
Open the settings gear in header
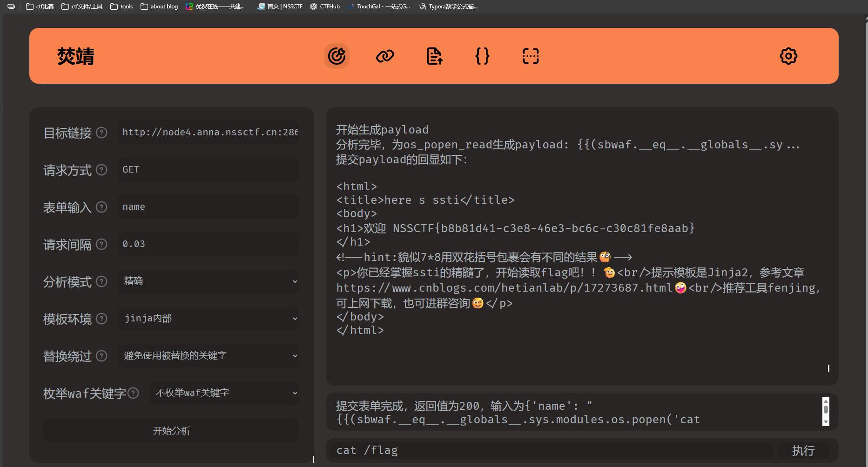788,56
